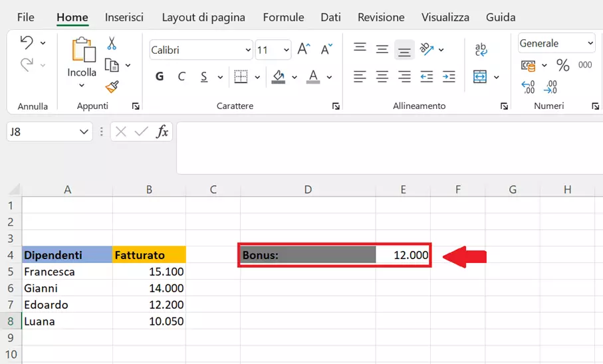Click the select all corner triangle
The image size is (603, 364).
(15, 189)
